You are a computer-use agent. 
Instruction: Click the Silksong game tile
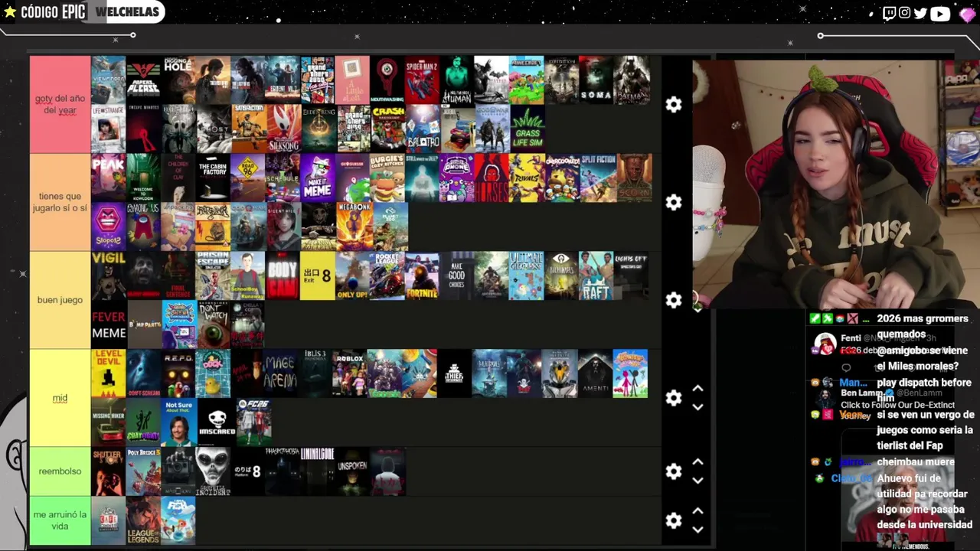(283, 129)
